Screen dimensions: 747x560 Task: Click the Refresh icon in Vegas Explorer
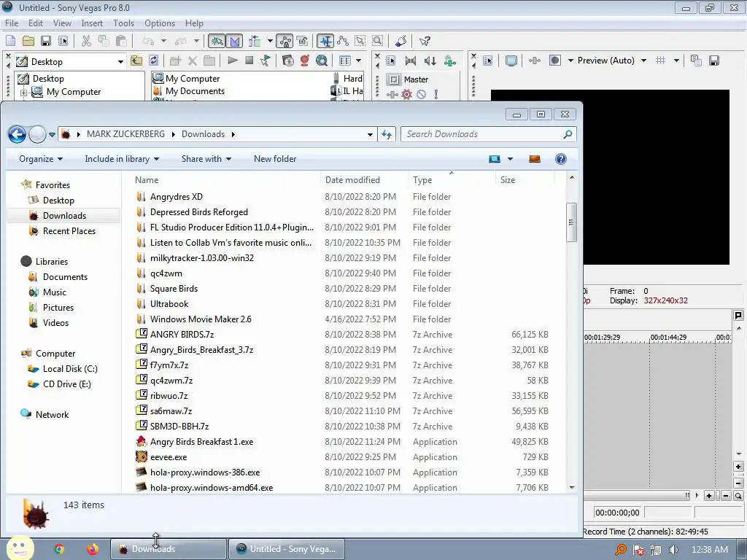pos(153,61)
